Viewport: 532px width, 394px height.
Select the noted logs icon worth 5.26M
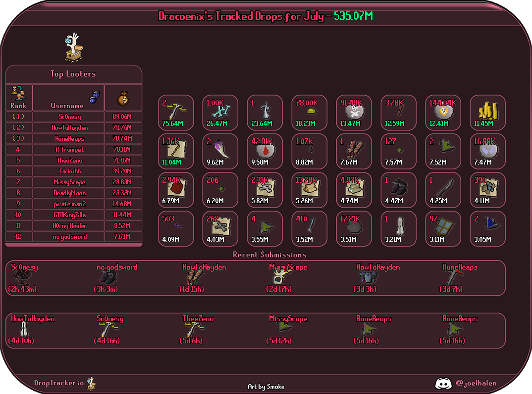coord(310,188)
